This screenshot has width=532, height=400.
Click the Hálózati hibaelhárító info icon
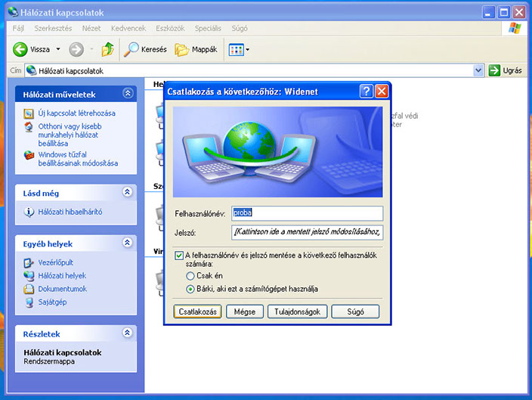[29, 212]
